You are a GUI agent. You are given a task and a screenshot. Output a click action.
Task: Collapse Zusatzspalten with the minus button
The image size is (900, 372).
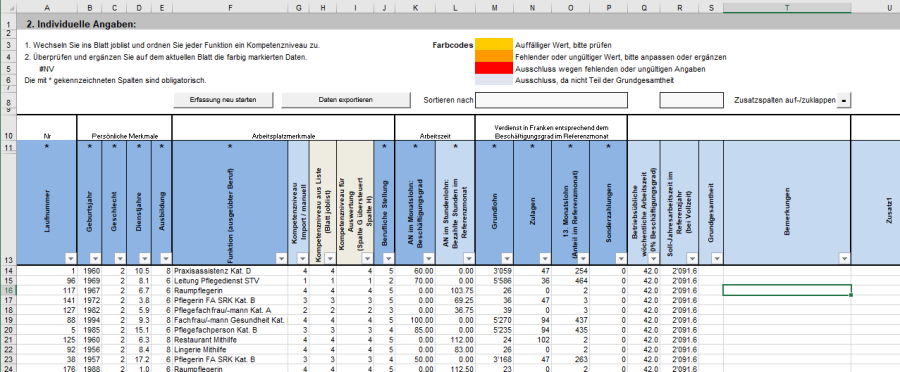844,100
